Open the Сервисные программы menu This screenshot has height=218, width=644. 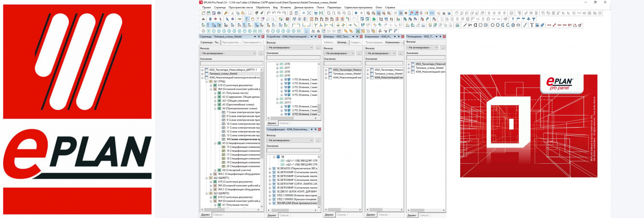[358, 7]
